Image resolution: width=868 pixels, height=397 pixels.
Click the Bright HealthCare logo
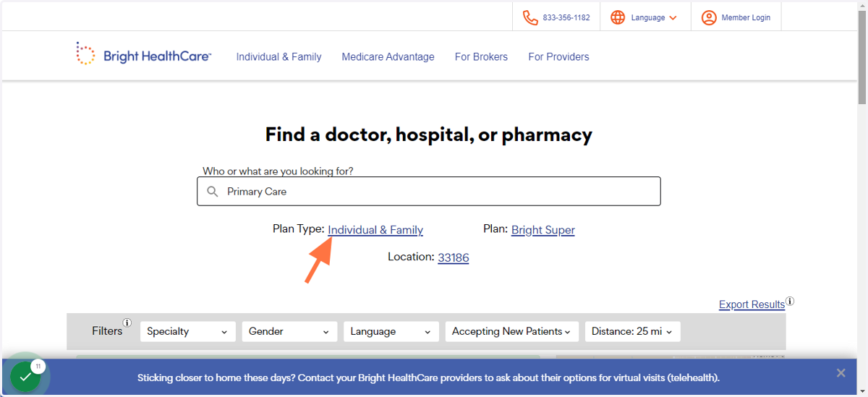(143, 55)
